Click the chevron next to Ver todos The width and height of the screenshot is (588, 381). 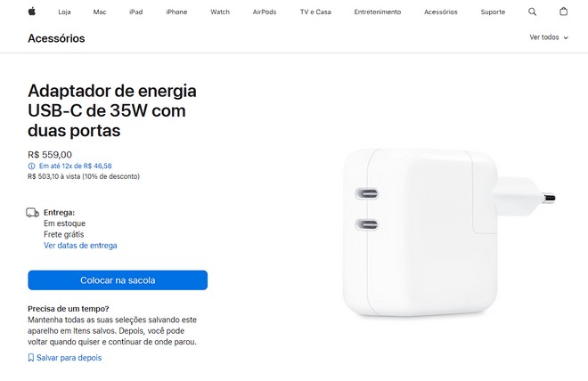tap(566, 38)
